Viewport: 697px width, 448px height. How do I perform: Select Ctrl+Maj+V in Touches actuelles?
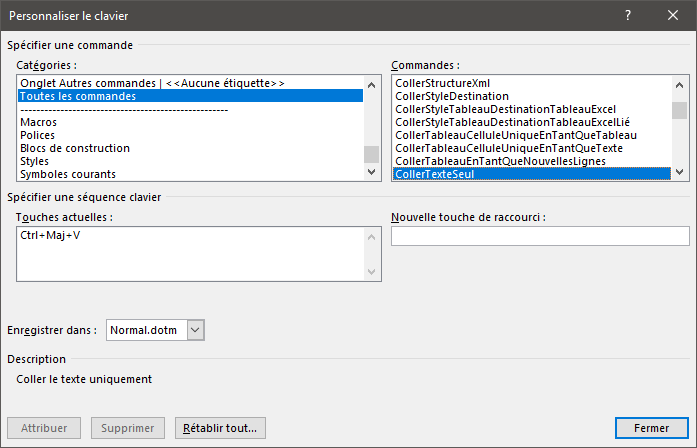[x=50, y=235]
